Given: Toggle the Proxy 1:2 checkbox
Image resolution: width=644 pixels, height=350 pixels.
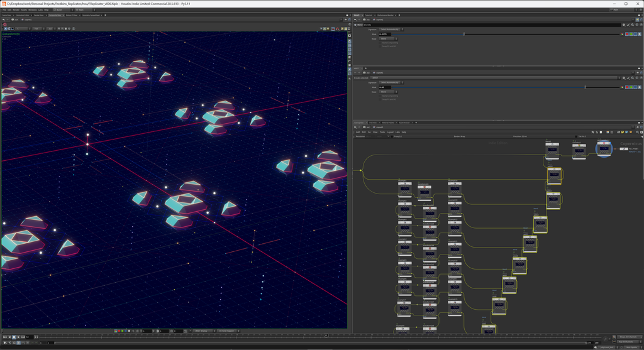Looking at the screenshot, I should (391, 136).
